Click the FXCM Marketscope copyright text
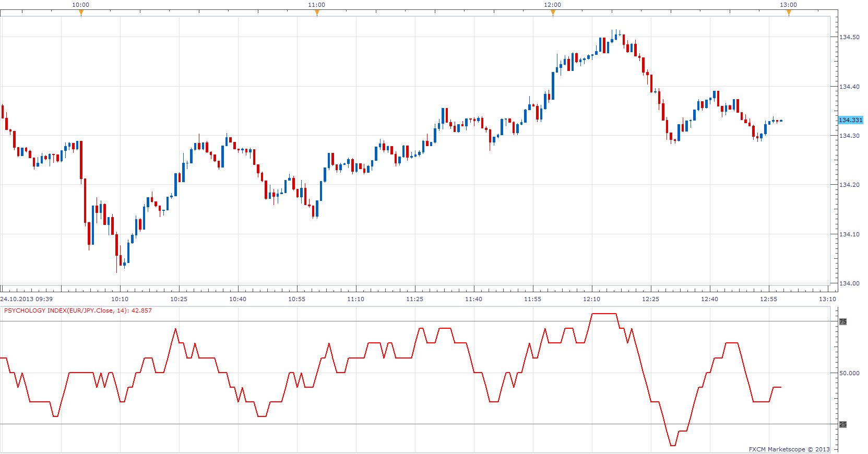The width and height of the screenshot is (868, 454). tap(789, 449)
